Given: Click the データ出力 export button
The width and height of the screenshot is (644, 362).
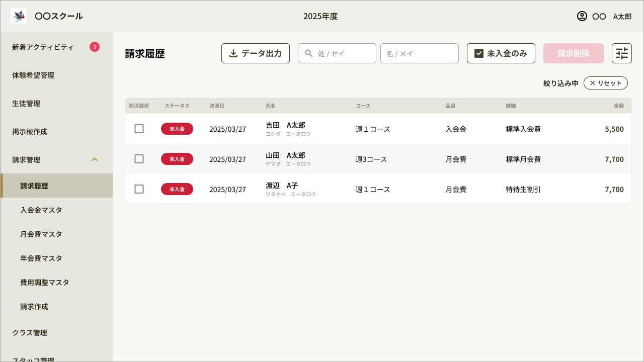Looking at the screenshot, I should point(256,53).
